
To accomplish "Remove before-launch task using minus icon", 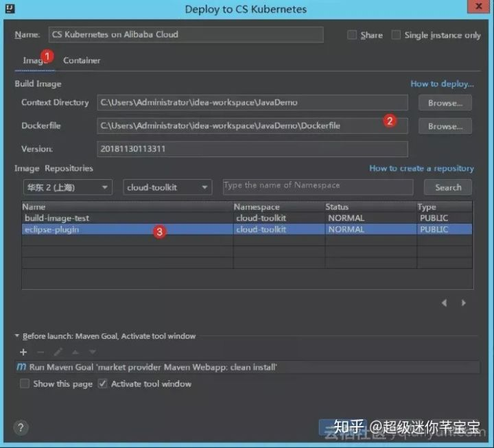I will [40, 352].
